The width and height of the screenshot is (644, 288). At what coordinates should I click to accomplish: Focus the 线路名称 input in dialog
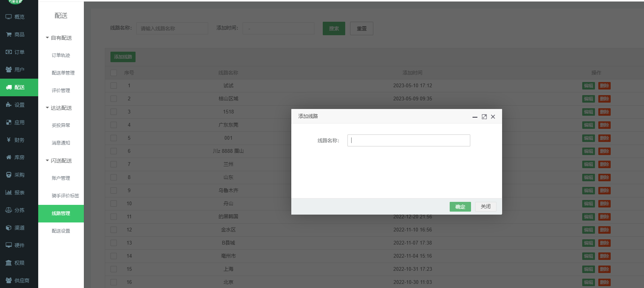click(x=408, y=140)
